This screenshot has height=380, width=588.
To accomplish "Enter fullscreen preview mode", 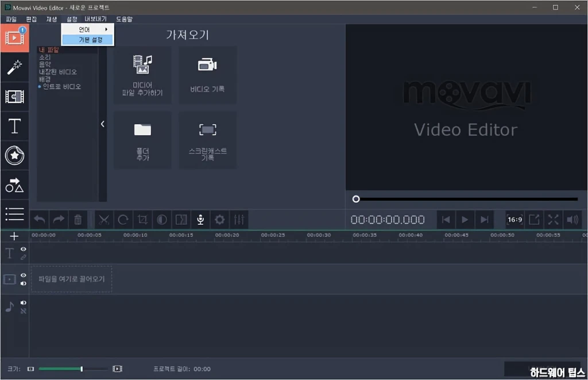I will 553,220.
